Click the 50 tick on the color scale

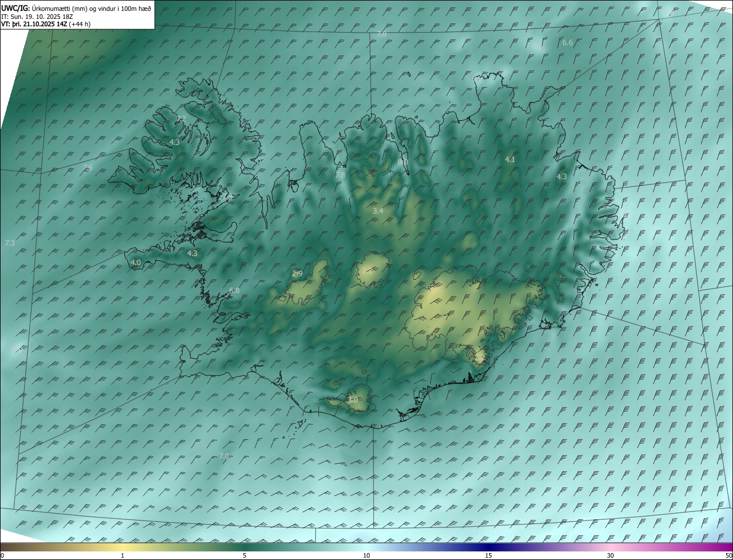[728, 556]
